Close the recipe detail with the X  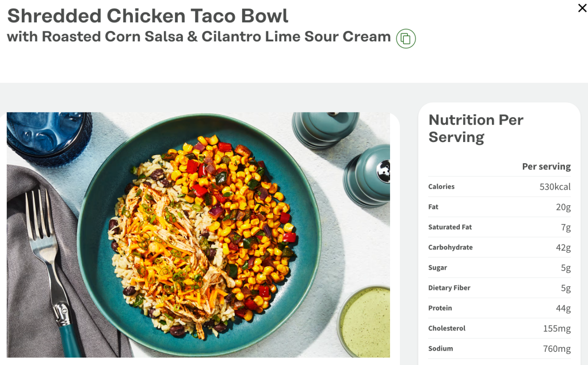[x=582, y=8]
